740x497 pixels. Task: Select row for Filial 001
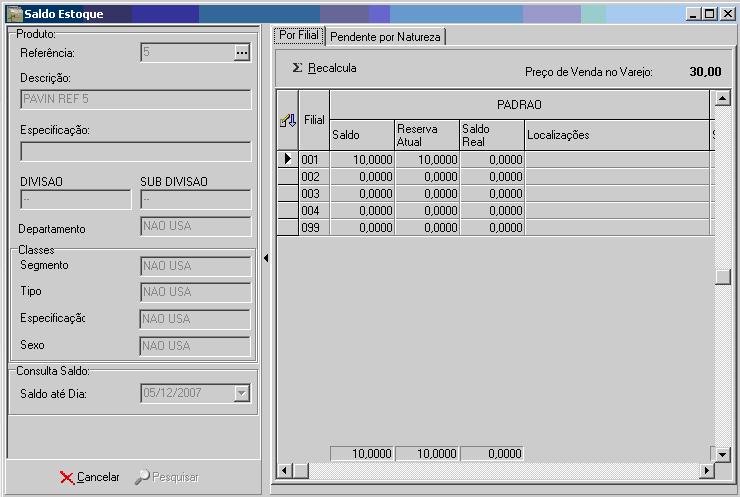coord(313,159)
